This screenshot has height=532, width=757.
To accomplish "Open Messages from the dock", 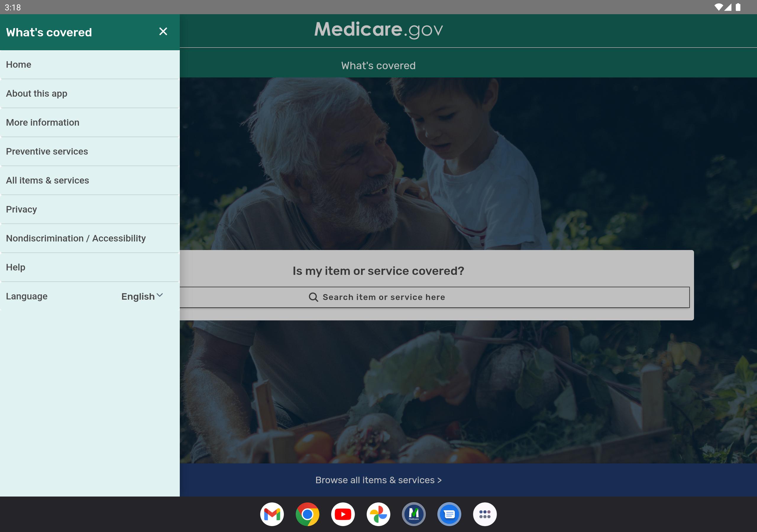I will click(x=449, y=514).
